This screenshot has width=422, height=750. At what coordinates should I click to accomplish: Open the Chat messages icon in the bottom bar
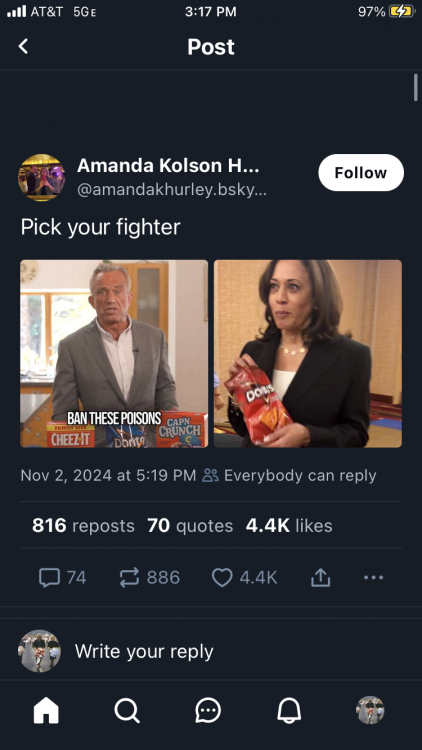tap(208, 710)
